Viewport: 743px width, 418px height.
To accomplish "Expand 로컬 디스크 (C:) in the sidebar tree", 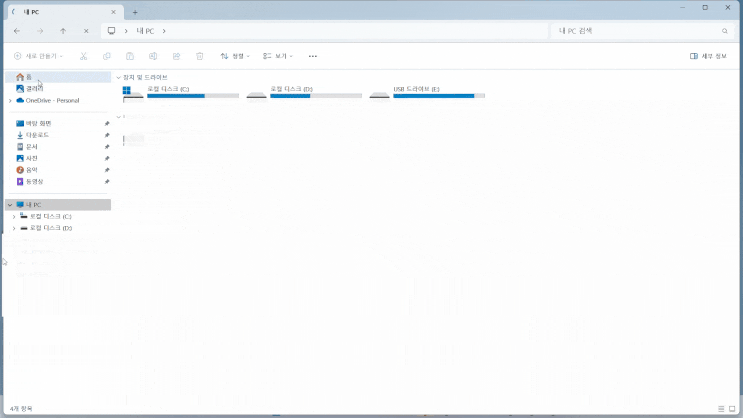I will point(14,217).
